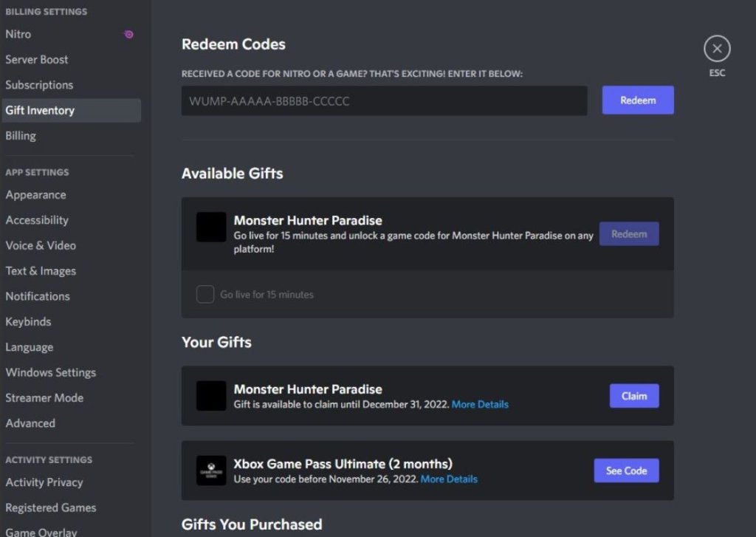Open Activity Privacy settings
The image size is (756, 537).
44,482
